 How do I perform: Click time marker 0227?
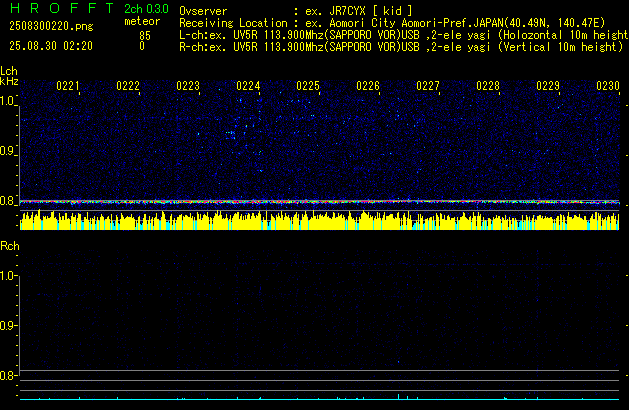coord(428,86)
